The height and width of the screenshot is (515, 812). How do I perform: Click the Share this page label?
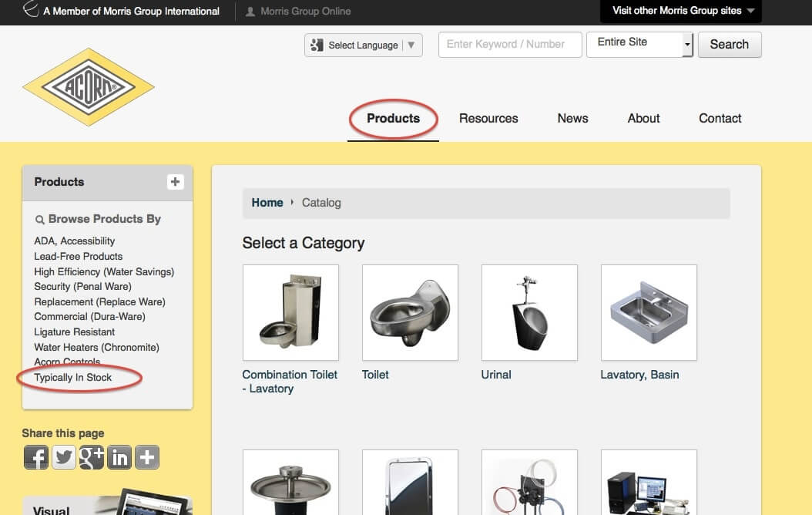pyautogui.click(x=63, y=433)
